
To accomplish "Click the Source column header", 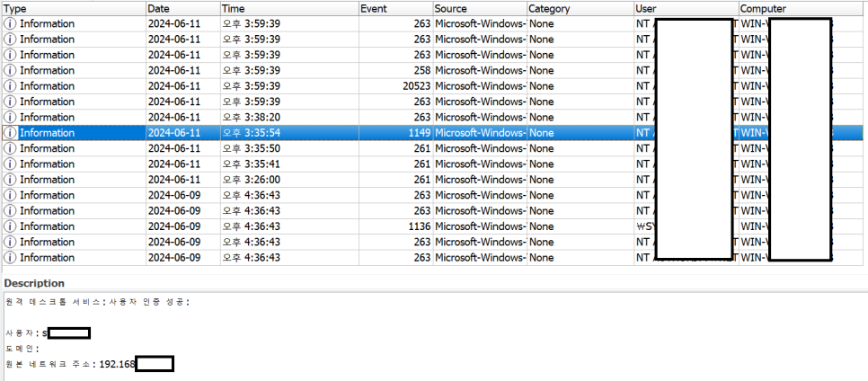I will [x=480, y=9].
